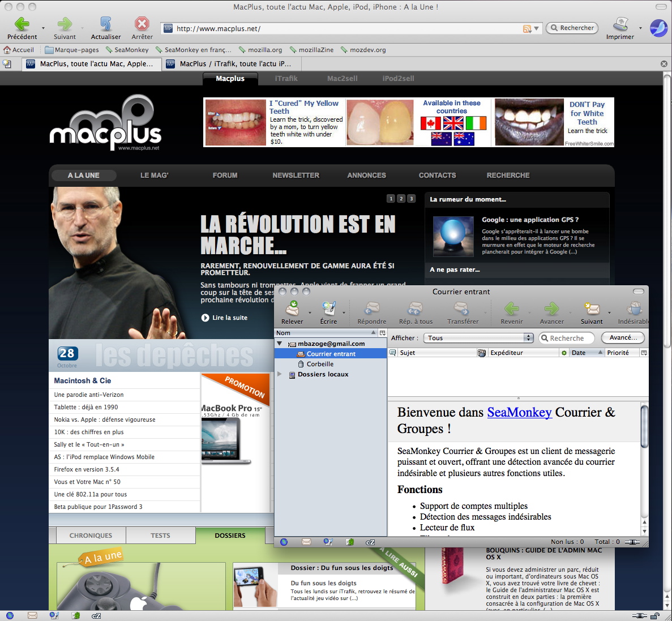The height and width of the screenshot is (621, 672).
Task: Follow the SeaMonkey link in welcome message
Action: (519, 412)
